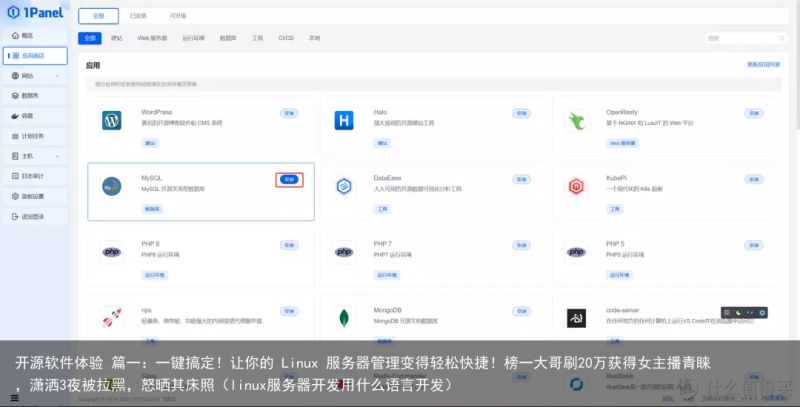Click the page vertical scrollbar
This screenshot has height=407, width=800.
point(797,66)
